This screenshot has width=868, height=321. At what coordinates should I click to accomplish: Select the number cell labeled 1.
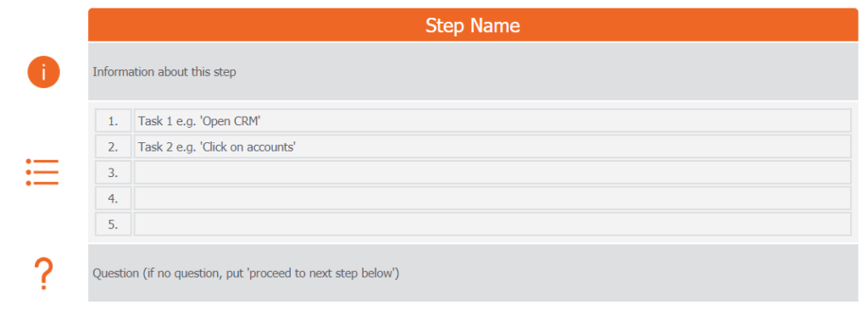113,120
